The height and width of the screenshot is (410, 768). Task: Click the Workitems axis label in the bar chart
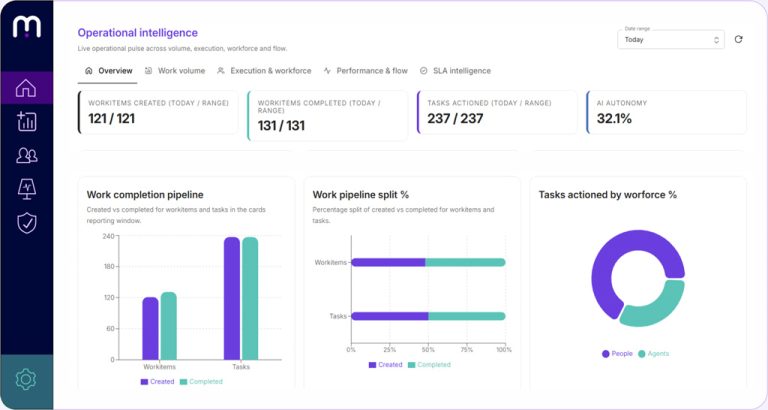coord(159,367)
